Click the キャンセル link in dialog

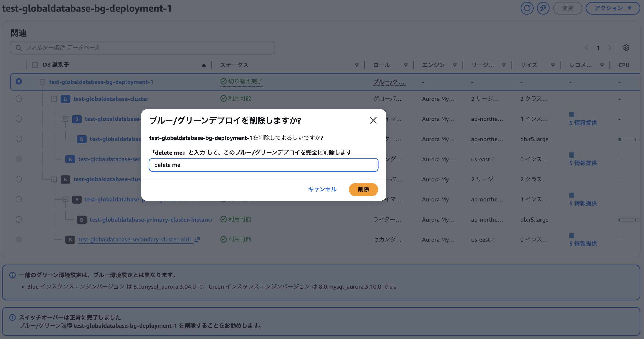click(x=322, y=189)
